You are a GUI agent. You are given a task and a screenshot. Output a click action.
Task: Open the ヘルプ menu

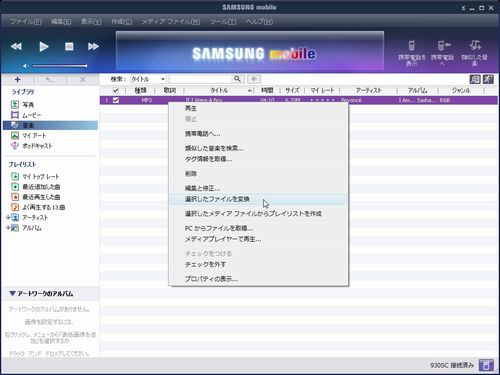259,22
